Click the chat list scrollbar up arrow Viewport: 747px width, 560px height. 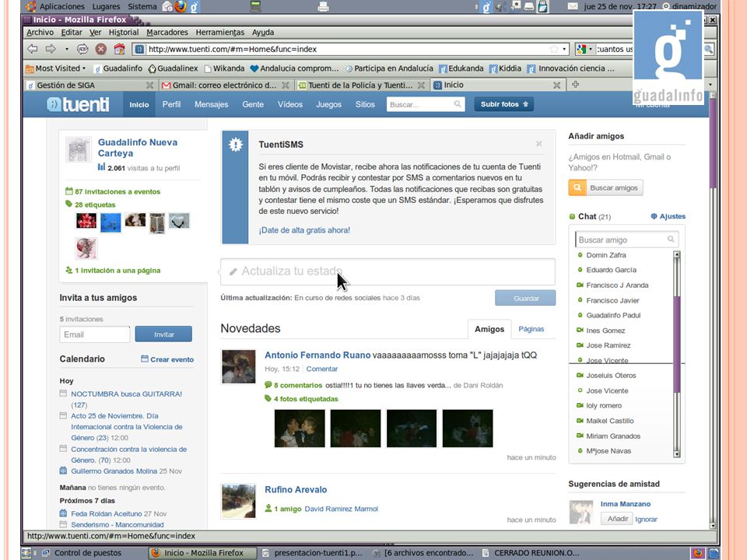tap(676, 255)
